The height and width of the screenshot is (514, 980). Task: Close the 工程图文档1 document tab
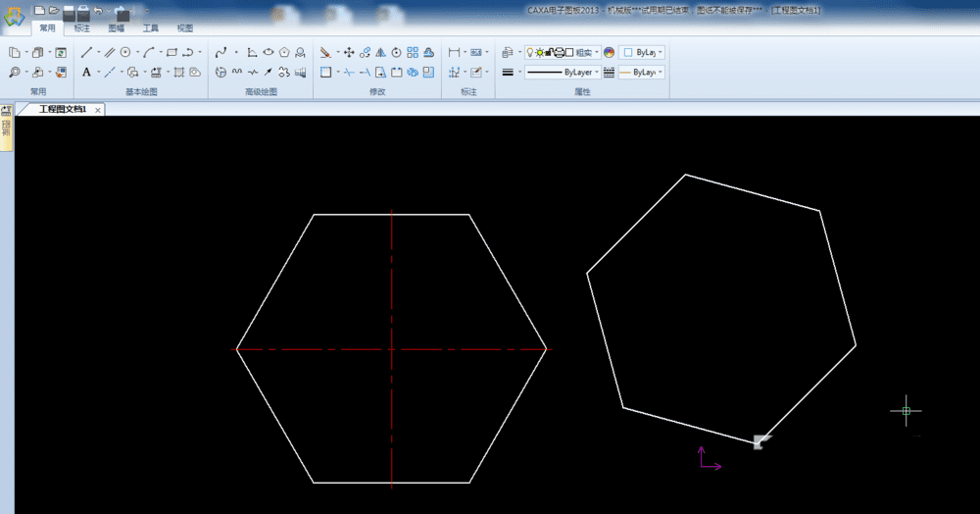[98, 110]
